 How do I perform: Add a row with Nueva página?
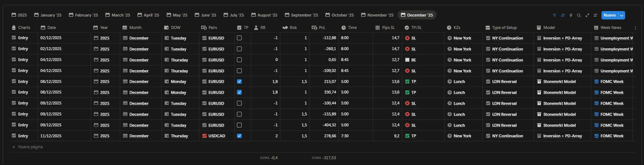point(27,147)
